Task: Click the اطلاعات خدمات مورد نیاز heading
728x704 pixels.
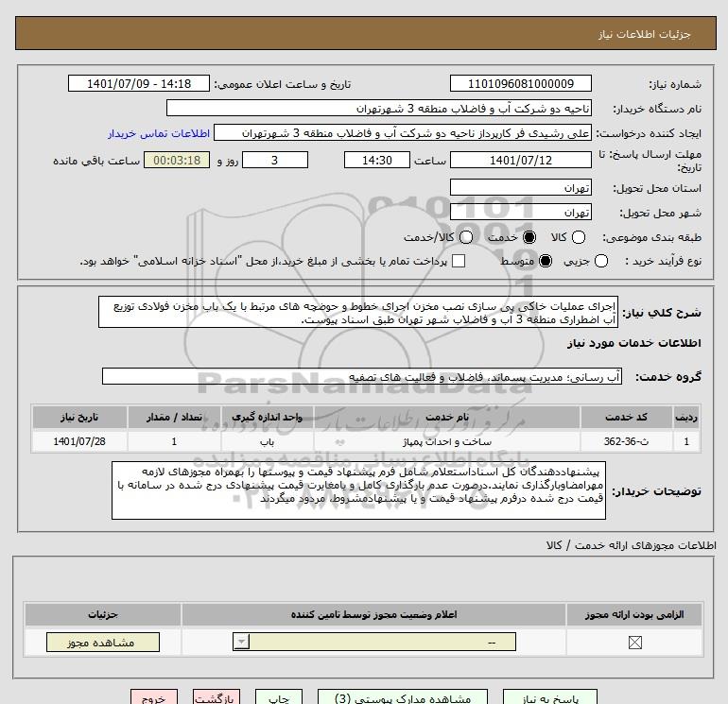Action: [633, 343]
